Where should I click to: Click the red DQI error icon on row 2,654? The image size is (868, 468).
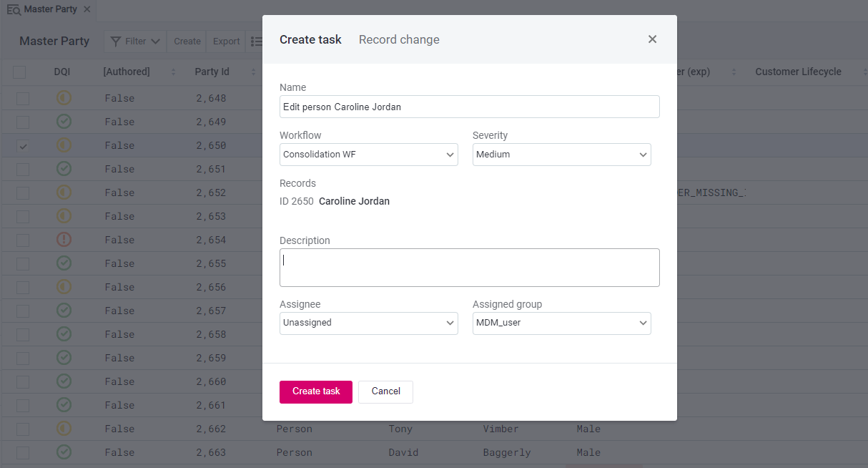pos(64,240)
